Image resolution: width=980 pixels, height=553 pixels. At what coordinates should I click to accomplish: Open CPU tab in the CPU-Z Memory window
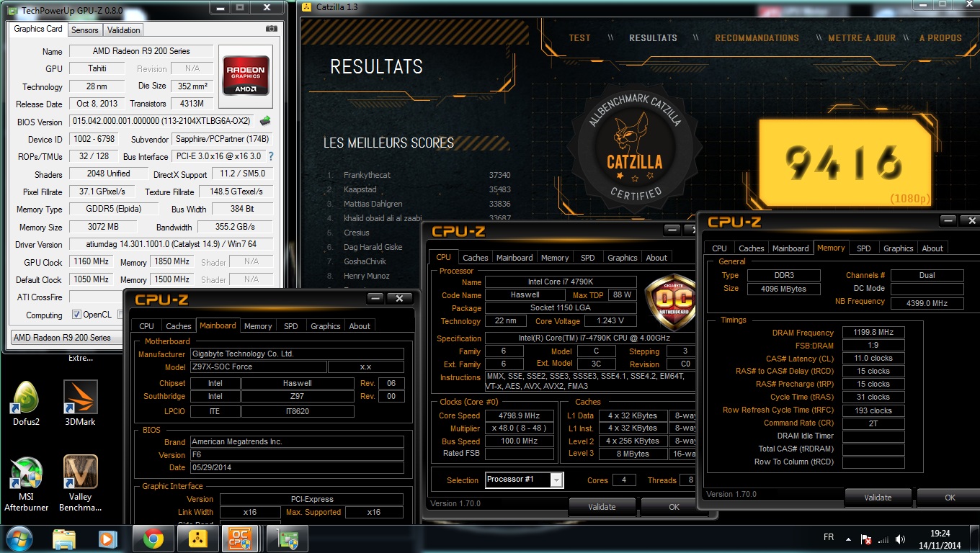point(719,248)
